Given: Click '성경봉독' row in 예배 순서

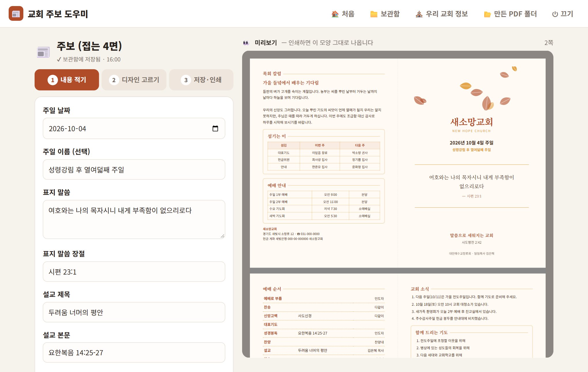Looking at the screenshot, I should (324, 333).
